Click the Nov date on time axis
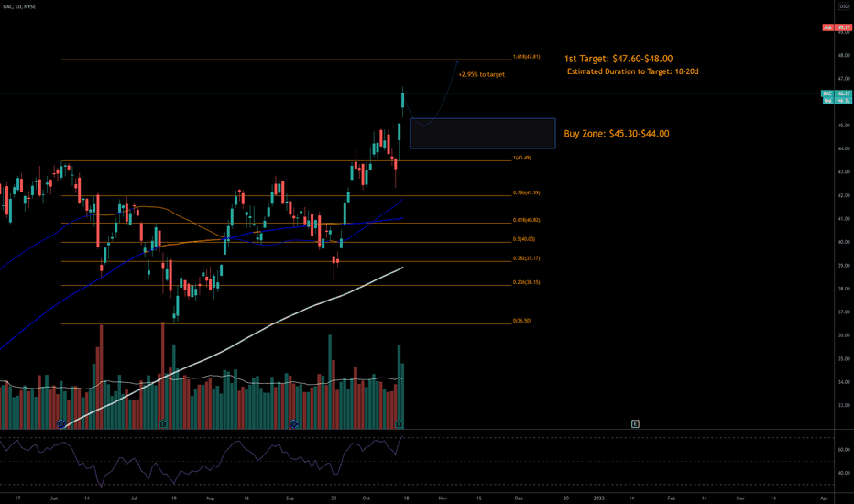The height and width of the screenshot is (504, 854). [443, 498]
